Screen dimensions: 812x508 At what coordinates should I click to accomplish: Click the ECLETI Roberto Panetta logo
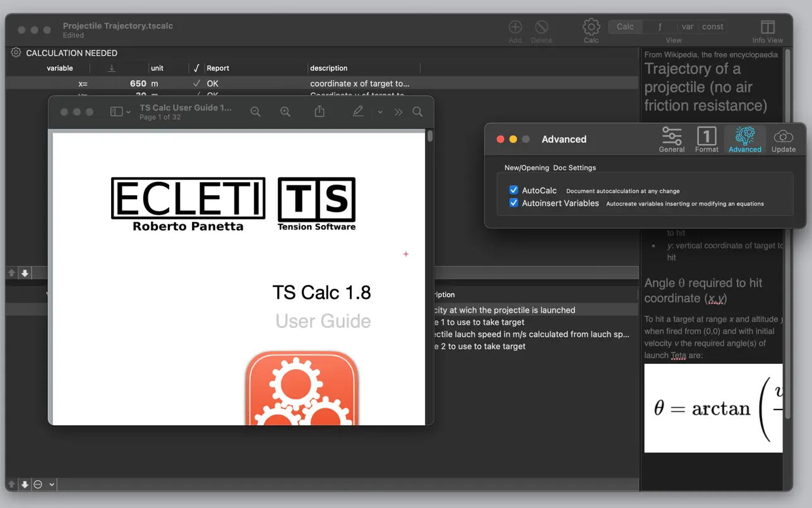coord(188,204)
